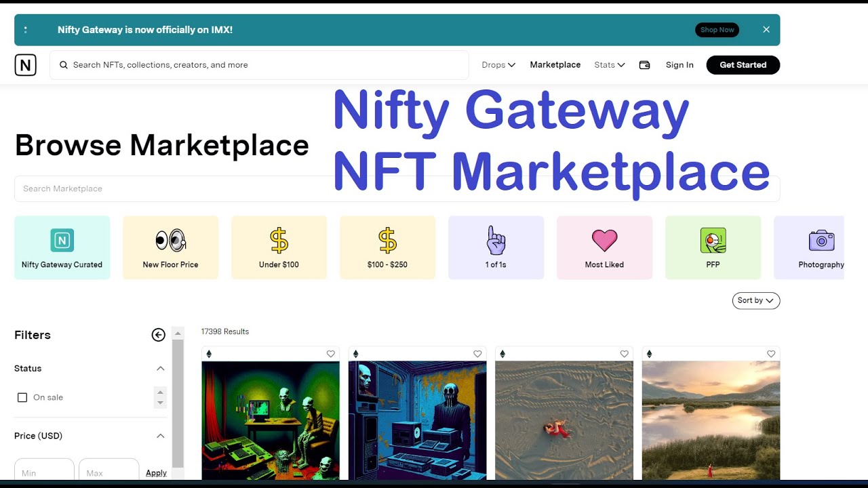
Task: Click Ethereum icon on sand dunes card
Action: (x=502, y=354)
